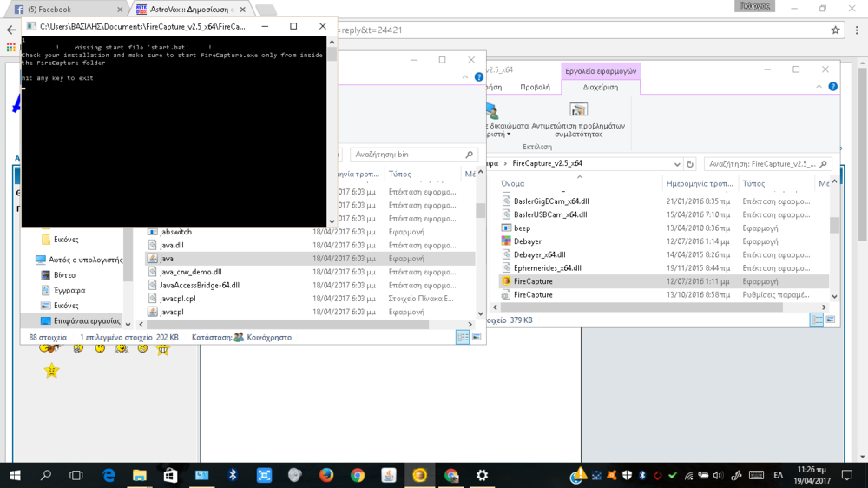Open Chrome from the taskbar
868x488 pixels.
tap(358, 475)
